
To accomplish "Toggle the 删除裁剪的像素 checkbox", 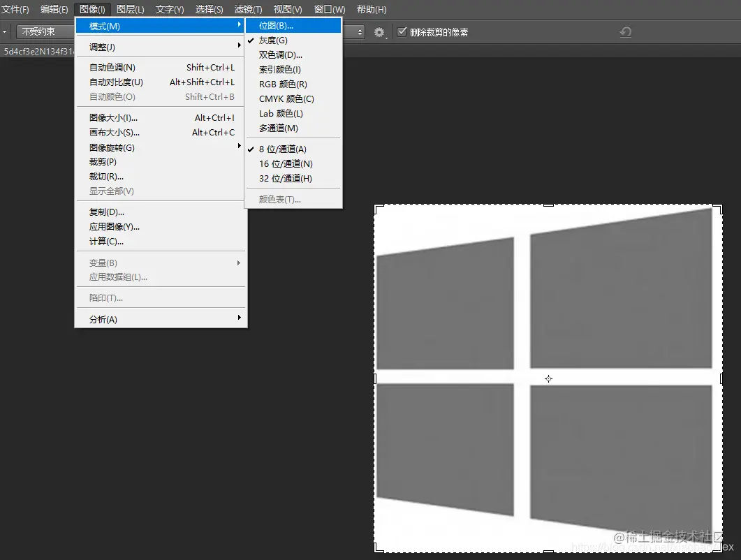I will [x=402, y=31].
